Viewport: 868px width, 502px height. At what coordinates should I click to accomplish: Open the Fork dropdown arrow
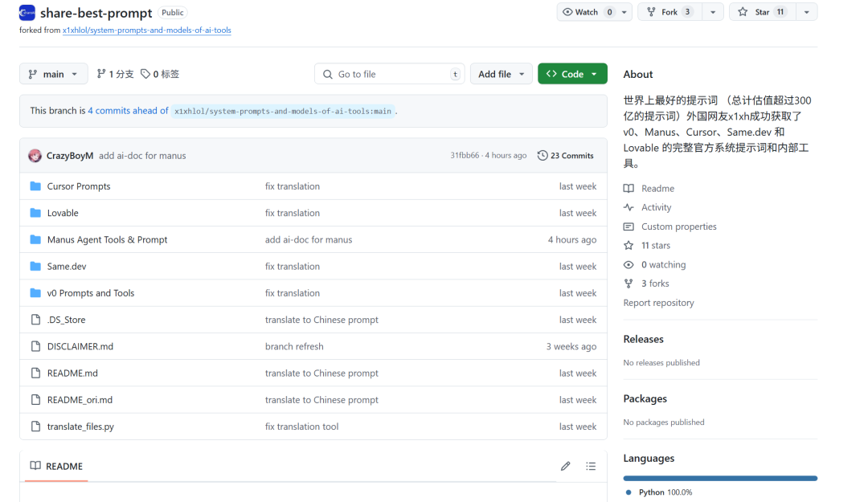click(x=713, y=11)
